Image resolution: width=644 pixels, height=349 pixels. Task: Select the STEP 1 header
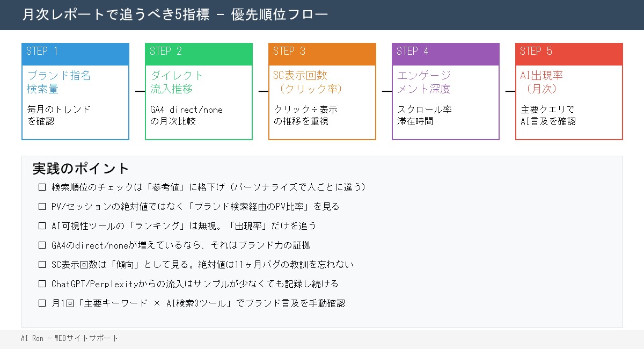(75, 54)
